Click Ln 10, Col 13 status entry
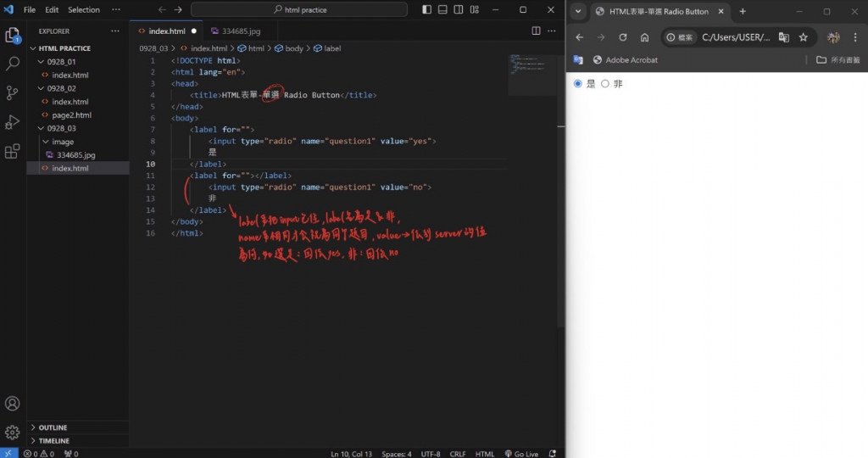 point(351,454)
